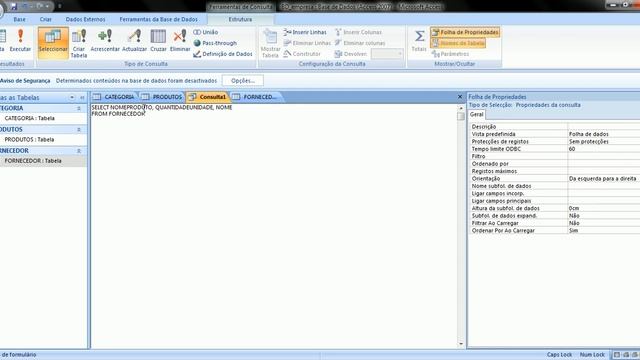
Task: Open the Parâmetros dialog
Action: (x=451, y=54)
